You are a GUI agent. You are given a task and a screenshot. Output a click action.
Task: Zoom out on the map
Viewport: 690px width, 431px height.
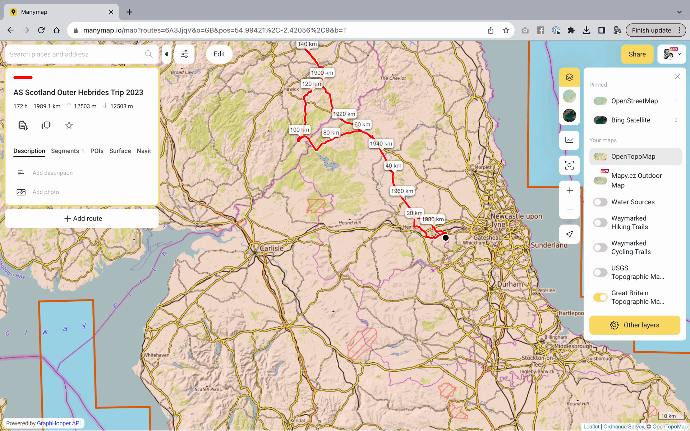click(569, 210)
